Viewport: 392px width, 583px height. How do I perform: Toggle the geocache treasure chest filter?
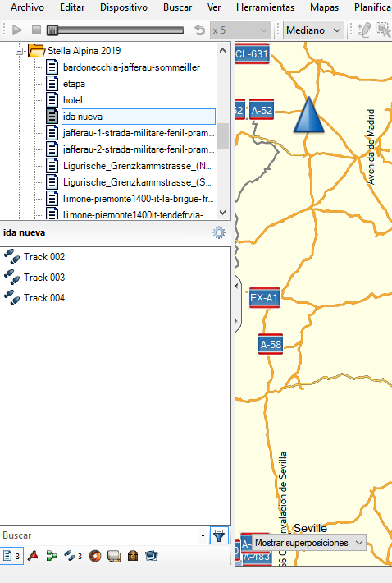[x=133, y=556]
